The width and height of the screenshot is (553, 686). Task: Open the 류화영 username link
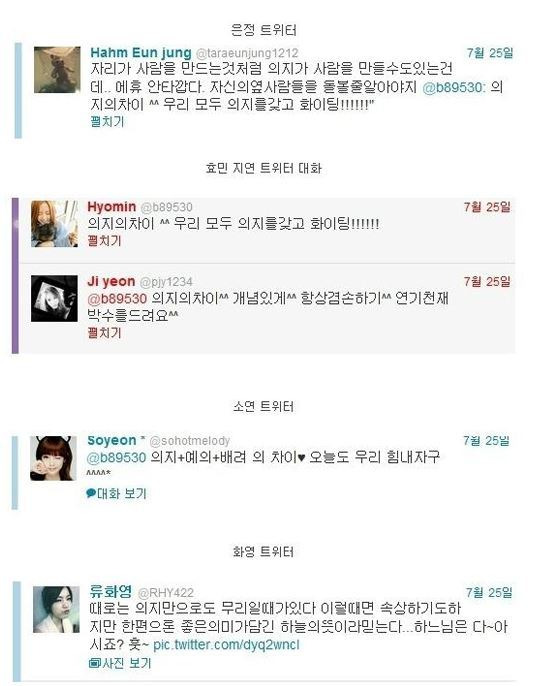click(x=110, y=591)
